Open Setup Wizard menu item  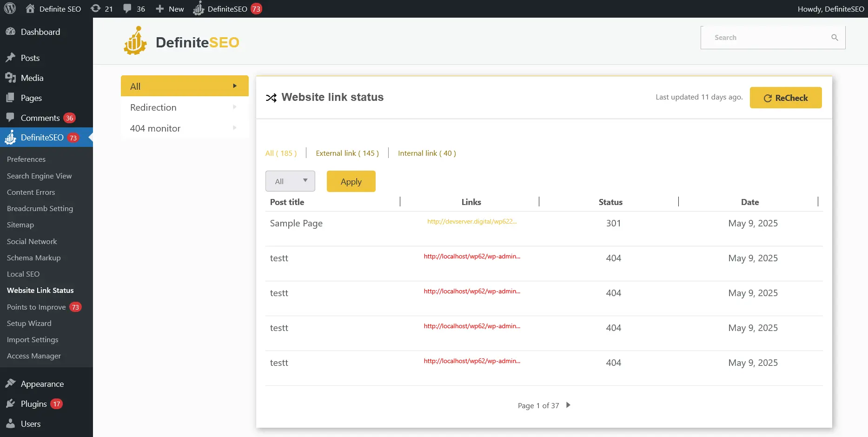coord(29,323)
